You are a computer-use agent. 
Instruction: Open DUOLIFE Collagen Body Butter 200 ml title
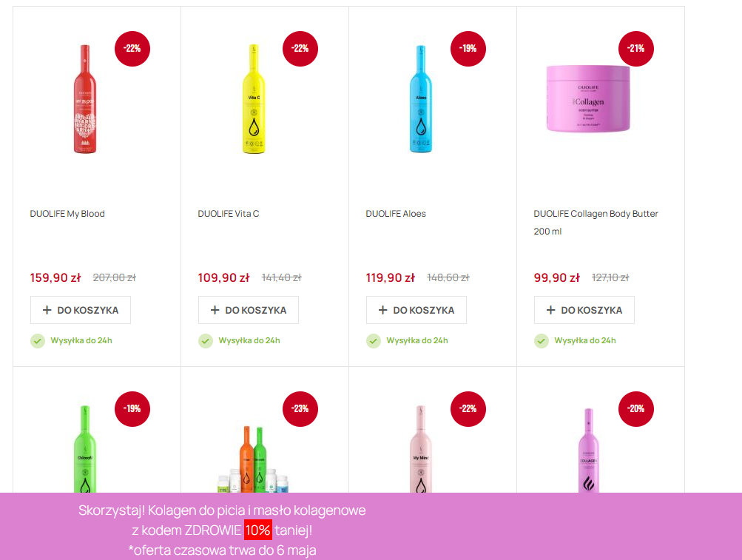click(596, 222)
